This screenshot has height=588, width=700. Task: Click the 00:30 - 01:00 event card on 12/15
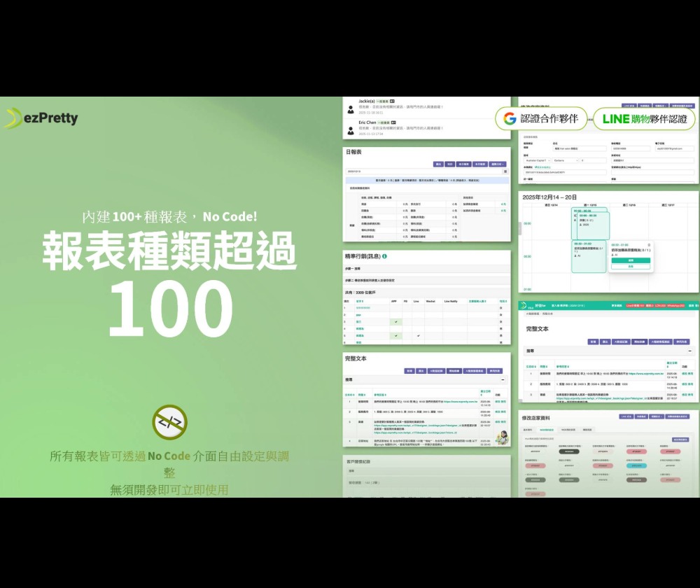coord(589,256)
